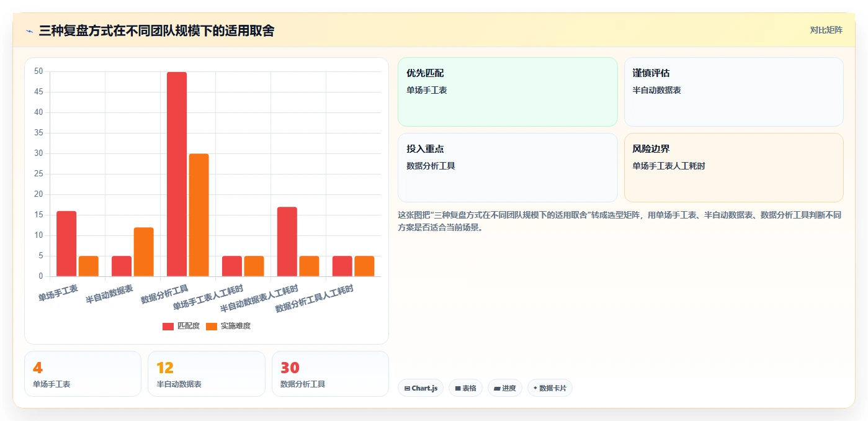Viewport: 868px width, 421px height.
Task: Click the 单场手工表 x-axis label
Action: point(58,292)
